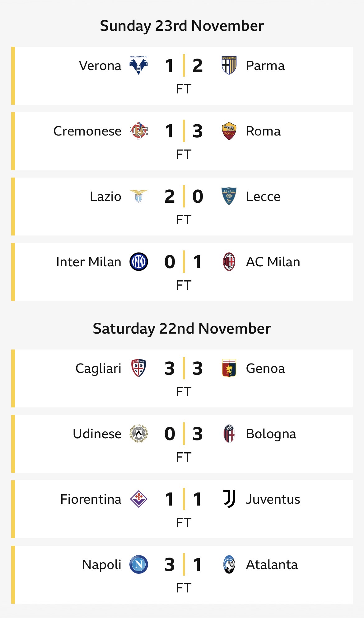Screen dimensions: 364x618
Task: Tap the Juventus J logo
Action: coord(229,499)
